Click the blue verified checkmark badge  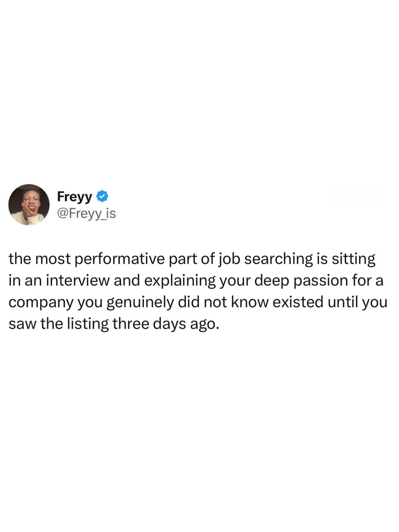click(x=102, y=196)
